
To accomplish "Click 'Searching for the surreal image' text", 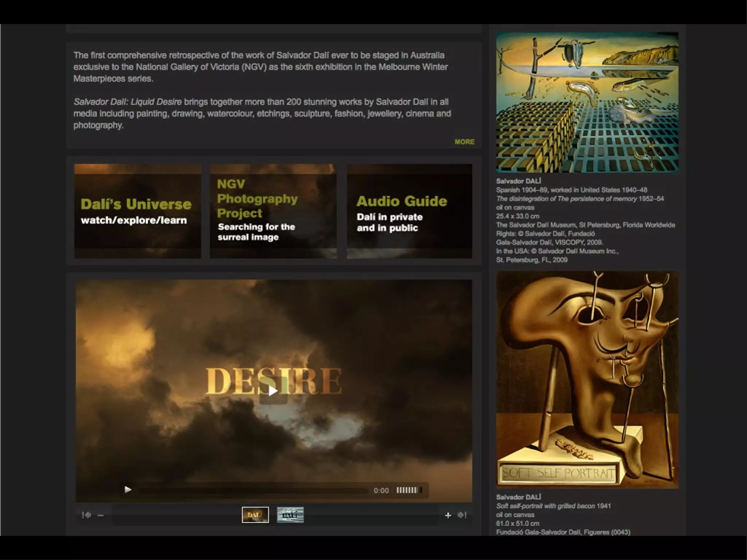I will pyautogui.click(x=256, y=232).
